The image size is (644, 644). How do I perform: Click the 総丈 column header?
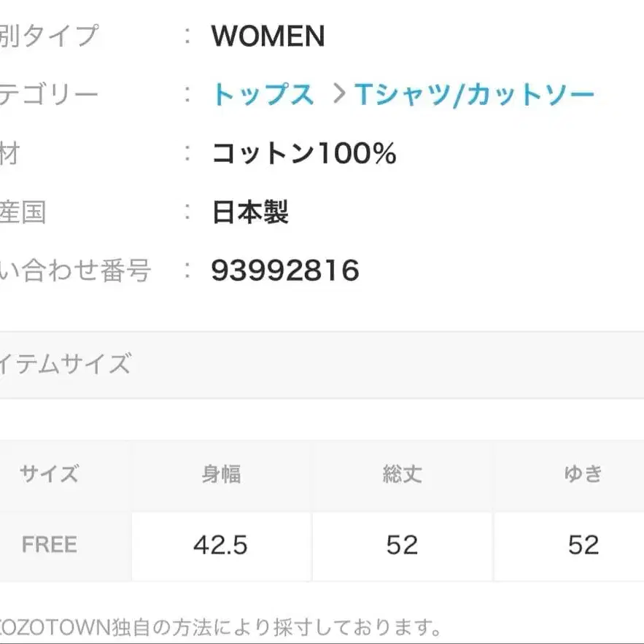click(x=403, y=473)
